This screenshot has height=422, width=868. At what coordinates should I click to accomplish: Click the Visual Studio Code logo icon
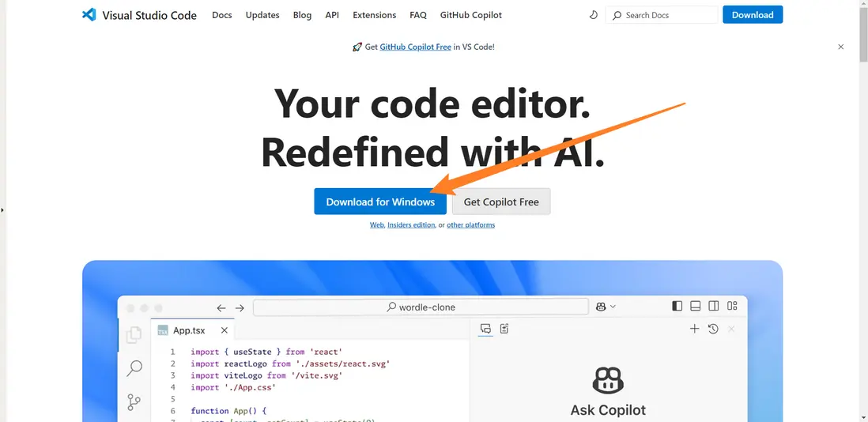tap(89, 15)
